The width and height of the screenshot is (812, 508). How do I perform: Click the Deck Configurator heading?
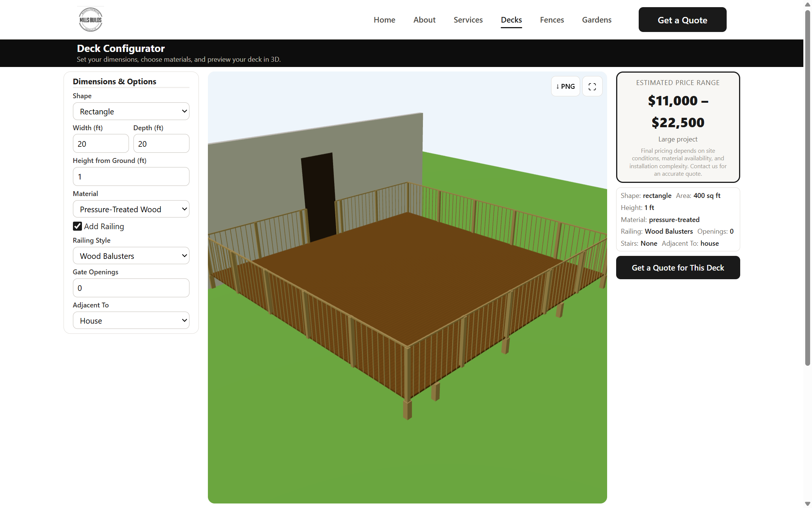(x=121, y=48)
